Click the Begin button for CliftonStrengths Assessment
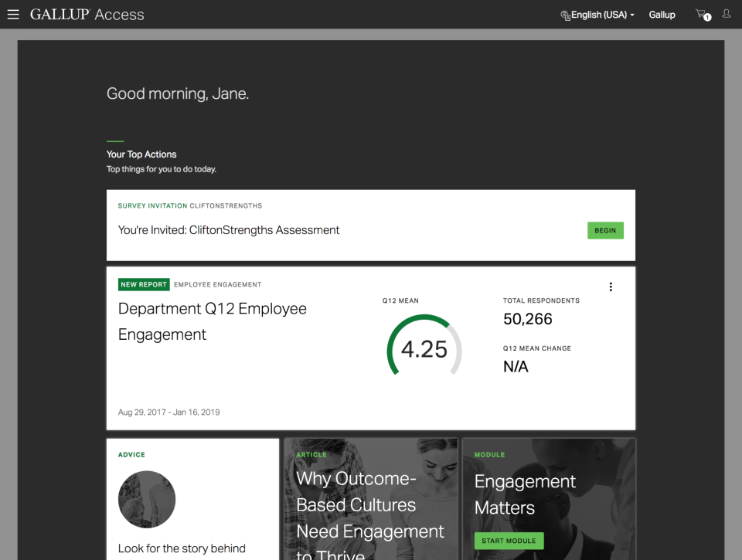The width and height of the screenshot is (742, 560). (605, 230)
